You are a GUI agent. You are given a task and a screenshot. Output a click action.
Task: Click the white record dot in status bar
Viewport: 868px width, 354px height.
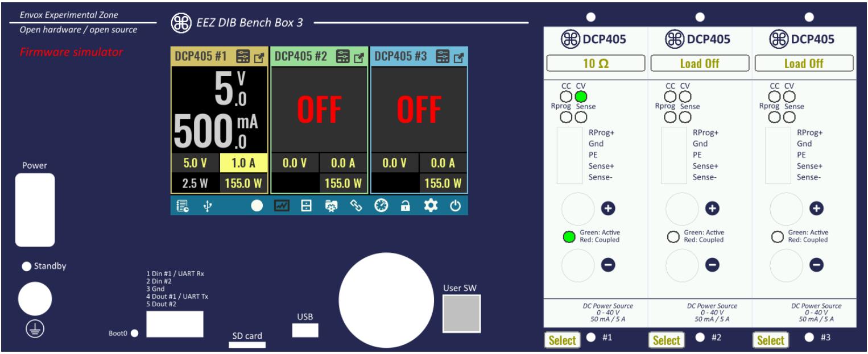tap(257, 206)
